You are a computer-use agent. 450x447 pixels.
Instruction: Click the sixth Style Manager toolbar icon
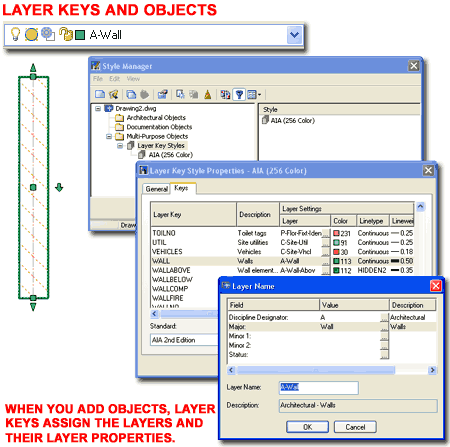point(180,94)
